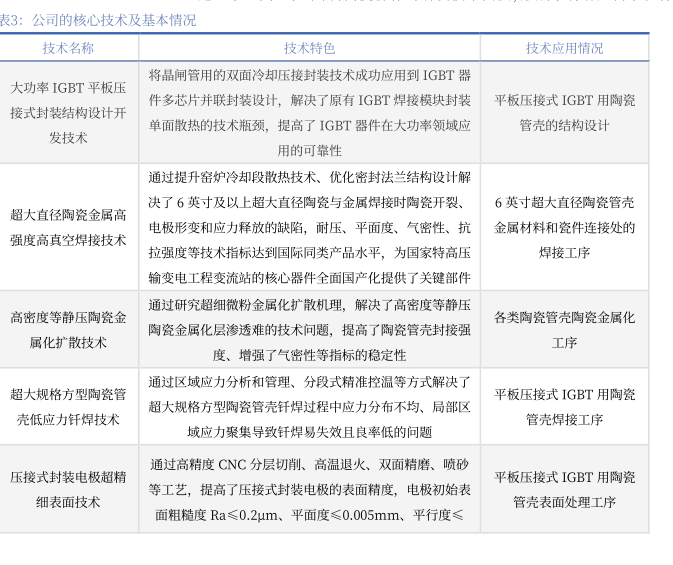This screenshot has height=565, width=673.
Task: Select the 高密度等静压陶瓷金属化扩散技术 name cell
Action: pos(68,330)
